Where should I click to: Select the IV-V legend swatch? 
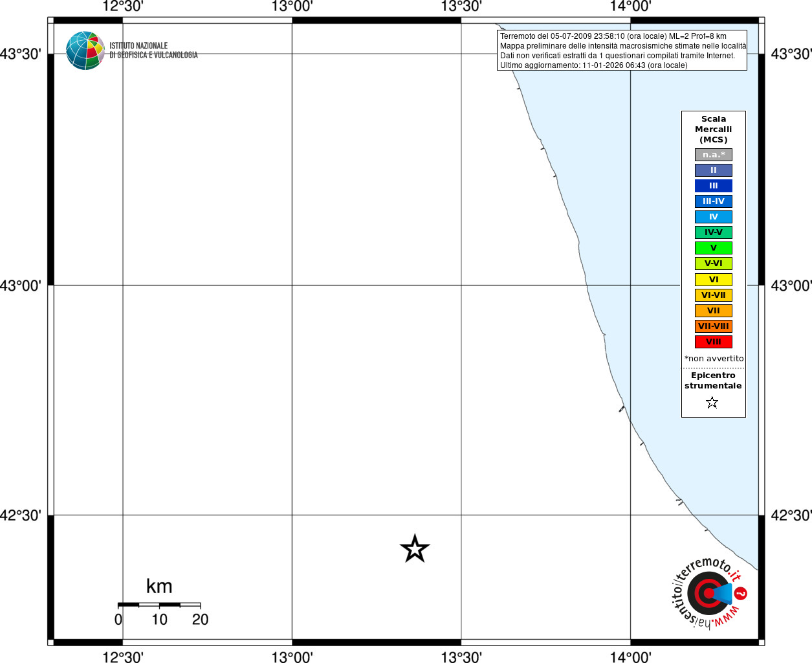(x=714, y=232)
